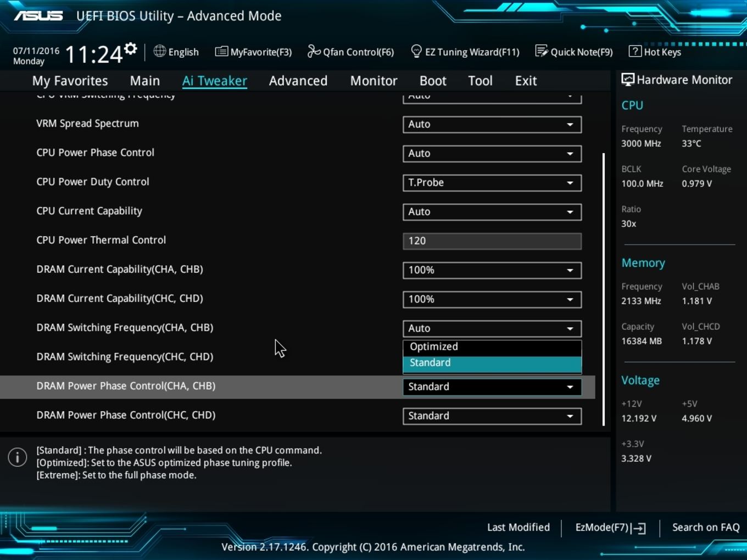
Task: Click the EzMode exit arrow icon
Action: coord(639,528)
